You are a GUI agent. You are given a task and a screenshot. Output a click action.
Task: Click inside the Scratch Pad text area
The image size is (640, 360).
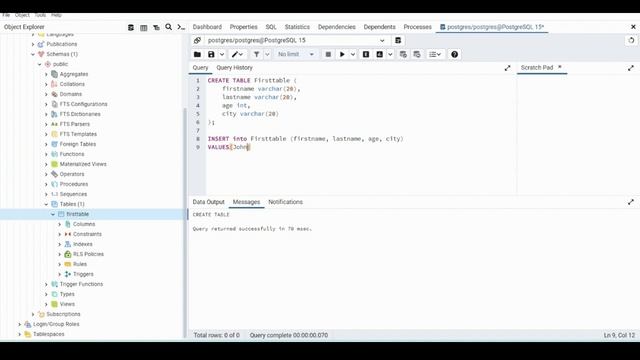coord(578,135)
